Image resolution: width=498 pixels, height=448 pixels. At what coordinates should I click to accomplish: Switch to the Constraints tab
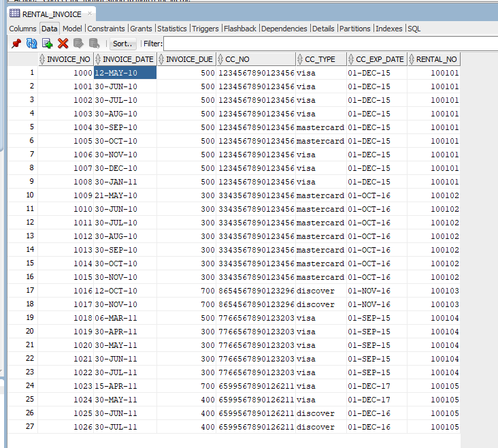106,29
